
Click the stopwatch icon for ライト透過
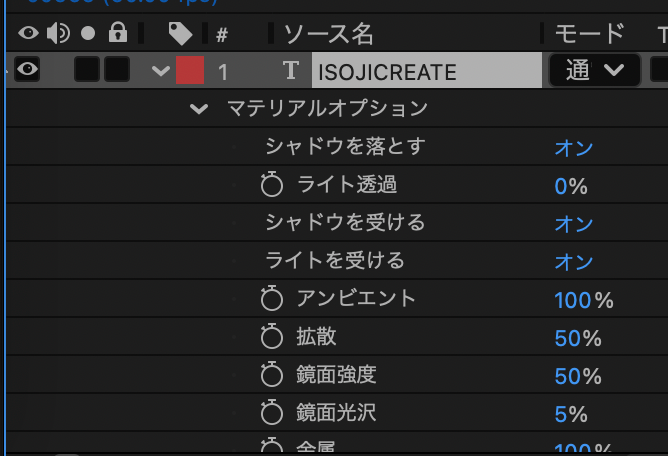[271, 185]
